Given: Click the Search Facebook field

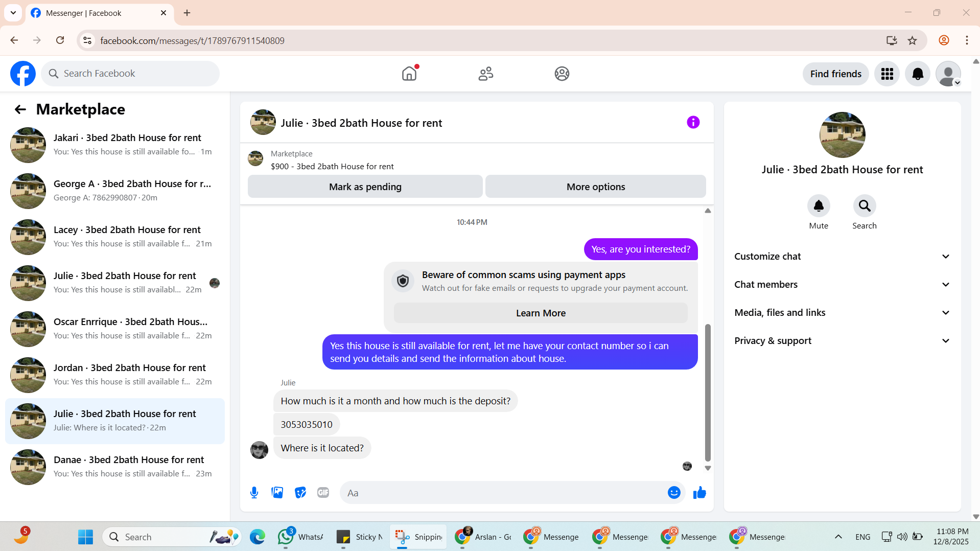Looking at the screenshot, I should 131,74.
